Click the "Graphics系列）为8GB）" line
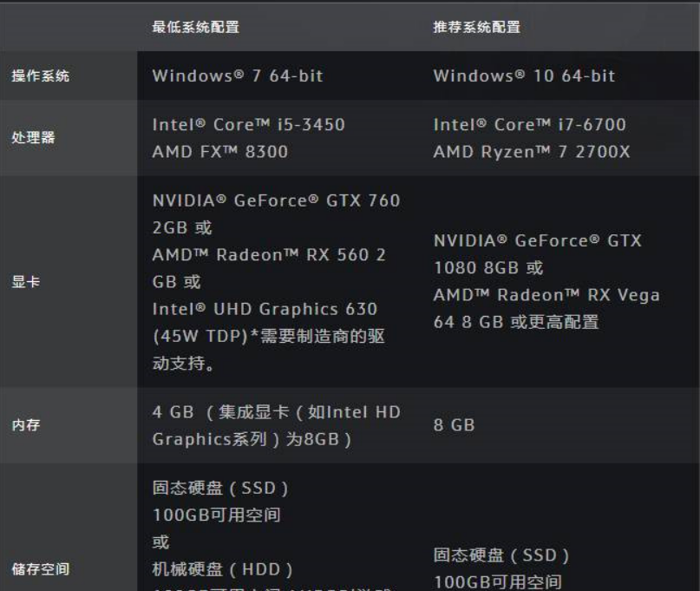Screen dimensions: 700x591 (252, 439)
